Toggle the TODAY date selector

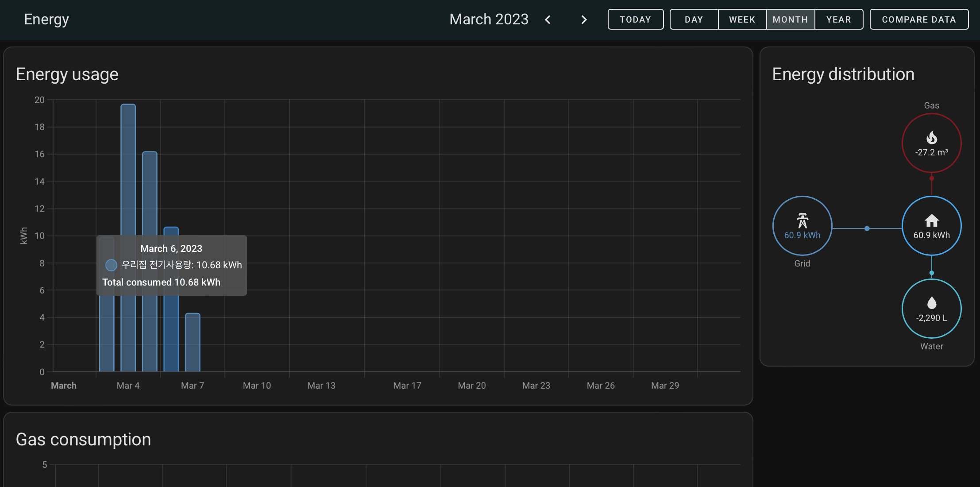point(635,19)
